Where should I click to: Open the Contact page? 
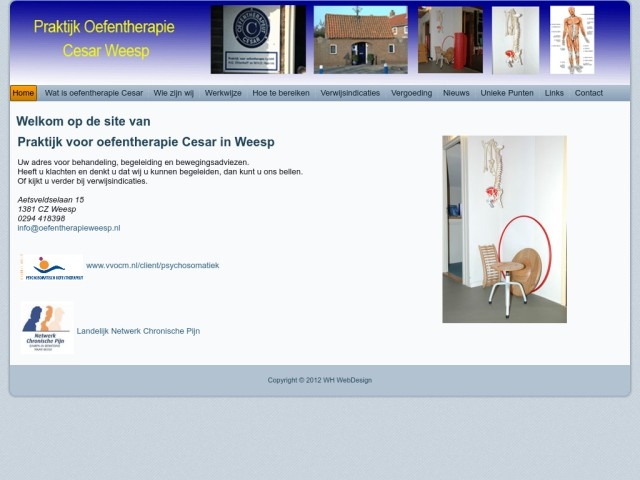pyautogui.click(x=589, y=93)
